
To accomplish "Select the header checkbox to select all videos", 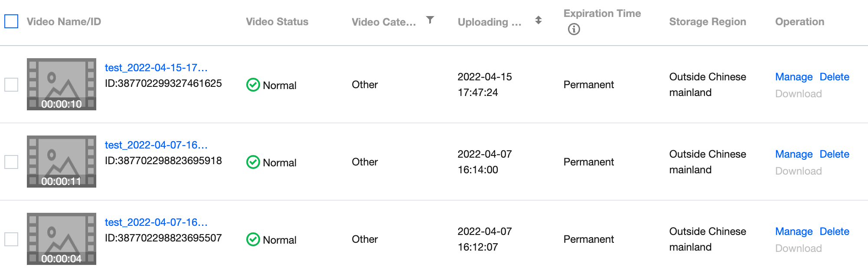I will [x=12, y=21].
